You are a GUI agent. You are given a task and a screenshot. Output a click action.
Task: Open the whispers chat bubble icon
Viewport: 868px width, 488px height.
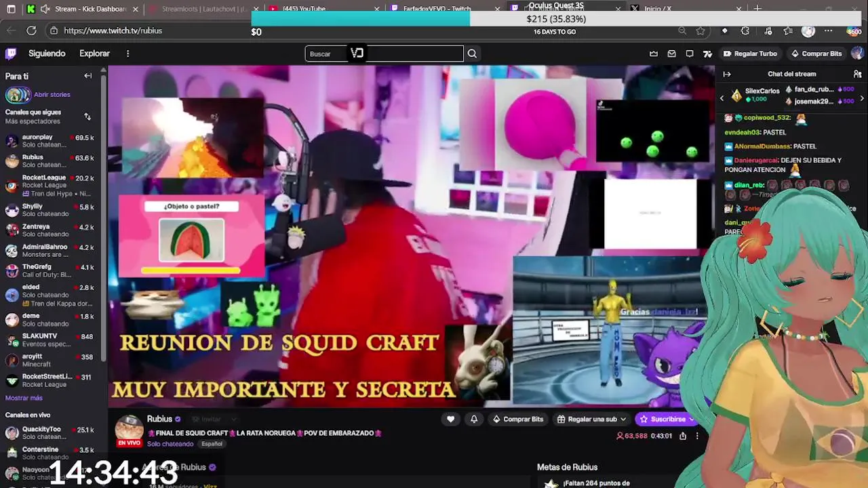(x=690, y=54)
